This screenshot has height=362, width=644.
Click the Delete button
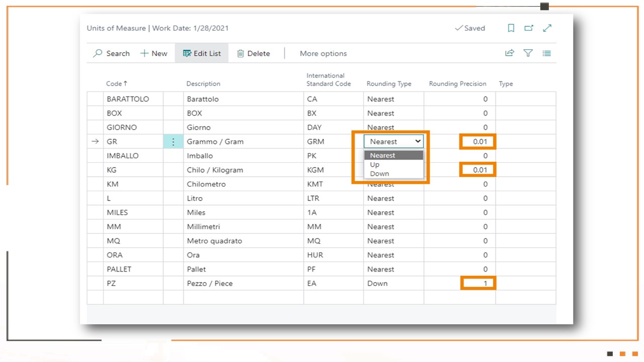[x=253, y=53]
